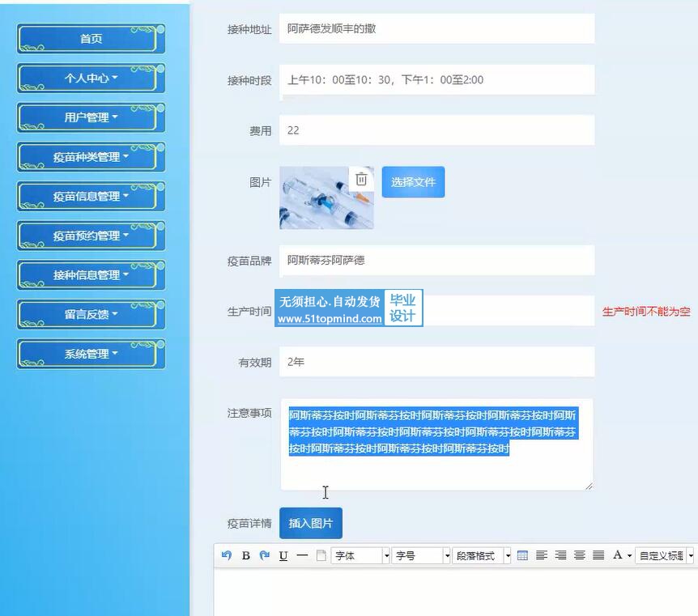Toggle bold formatting in the editor
Image resolution: width=698 pixels, height=616 pixels.
point(245,555)
